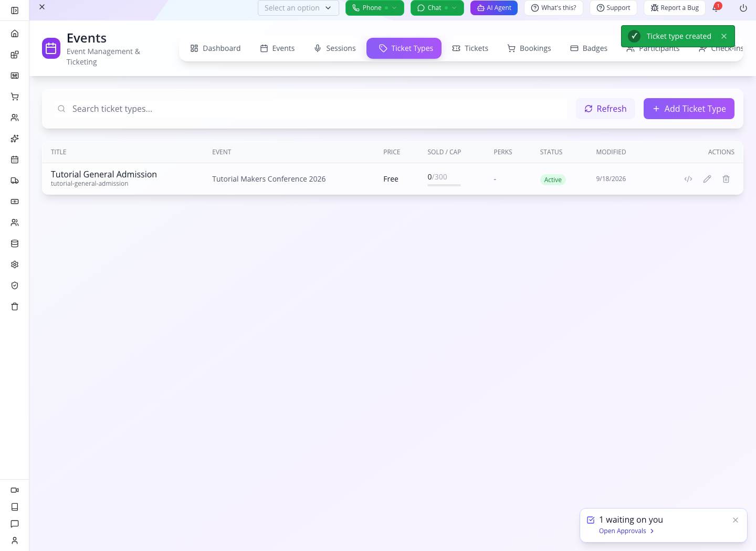Open the Bookings tab

tap(529, 48)
